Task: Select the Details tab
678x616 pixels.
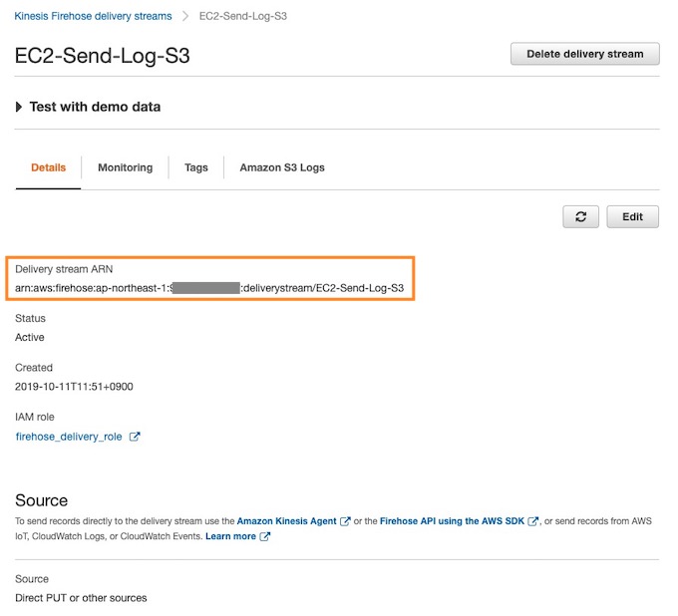Action: pyautogui.click(x=49, y=167)
